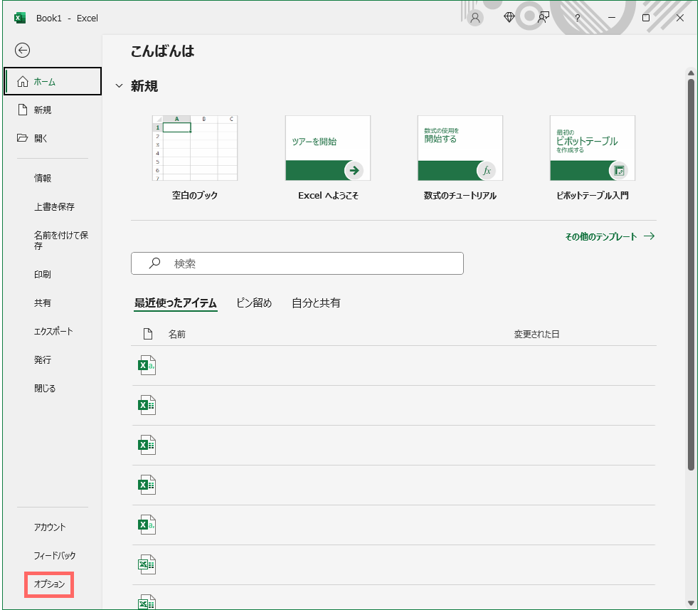The height and width of the screenshot is (610, 700).
Task: Start the ピボットテーブル入門 template
Action: point(592,147)
